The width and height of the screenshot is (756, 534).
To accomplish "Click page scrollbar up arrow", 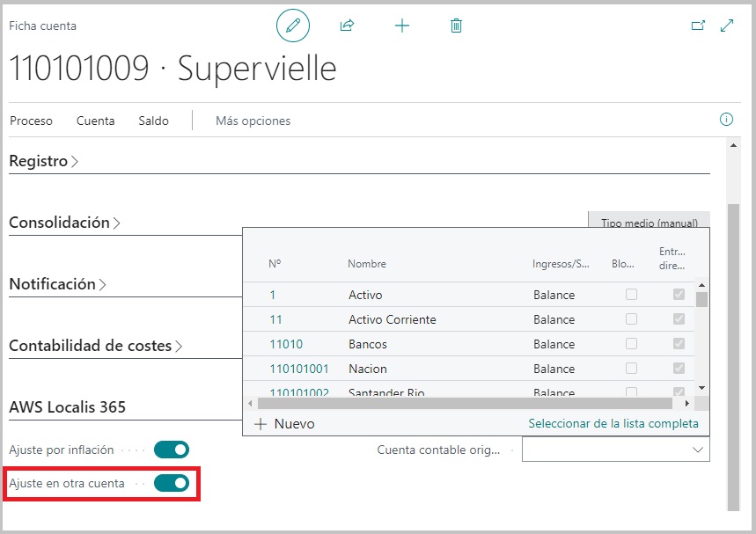I will 733,145.
